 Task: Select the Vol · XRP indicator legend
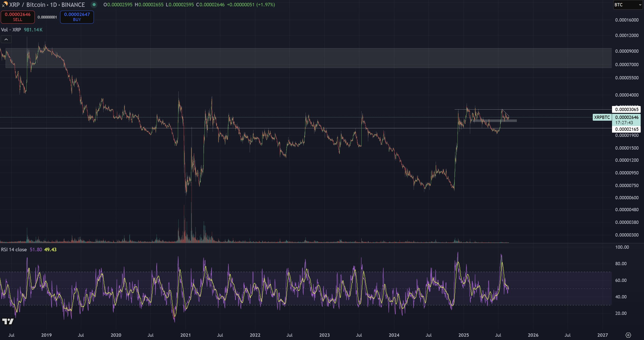(11, 30)
